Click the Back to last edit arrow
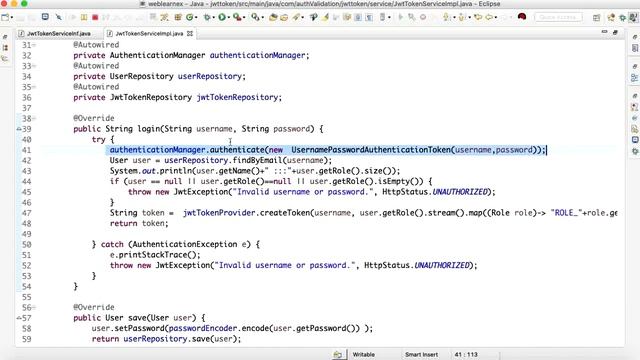The width and height of the screenshot is (640, 360). 477,17
